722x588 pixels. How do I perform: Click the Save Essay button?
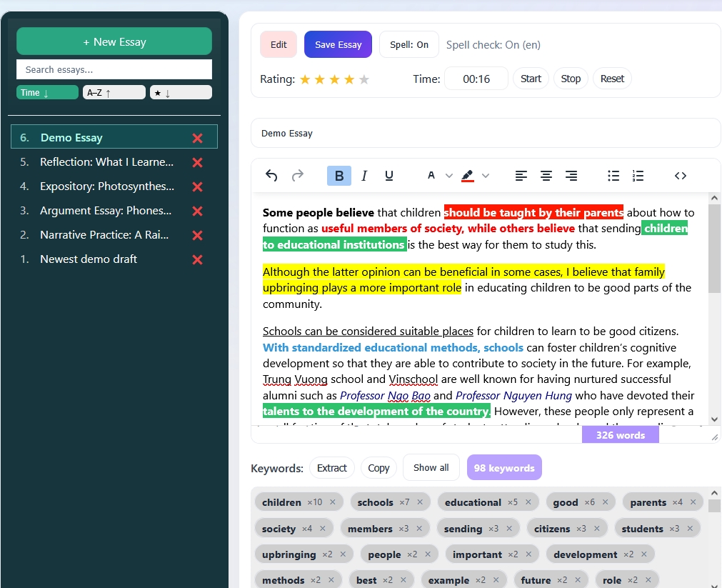[338, 45]
